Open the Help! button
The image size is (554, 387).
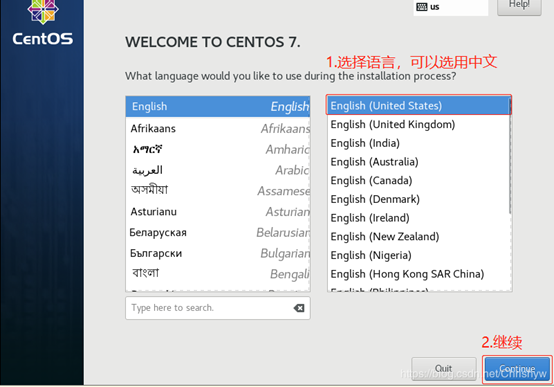point(519,6)
